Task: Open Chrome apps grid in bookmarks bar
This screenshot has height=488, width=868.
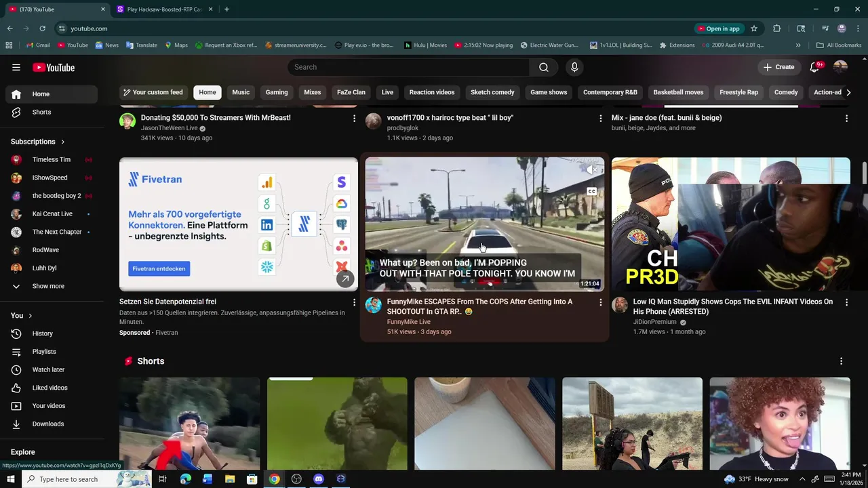Action: click(9, 45)
